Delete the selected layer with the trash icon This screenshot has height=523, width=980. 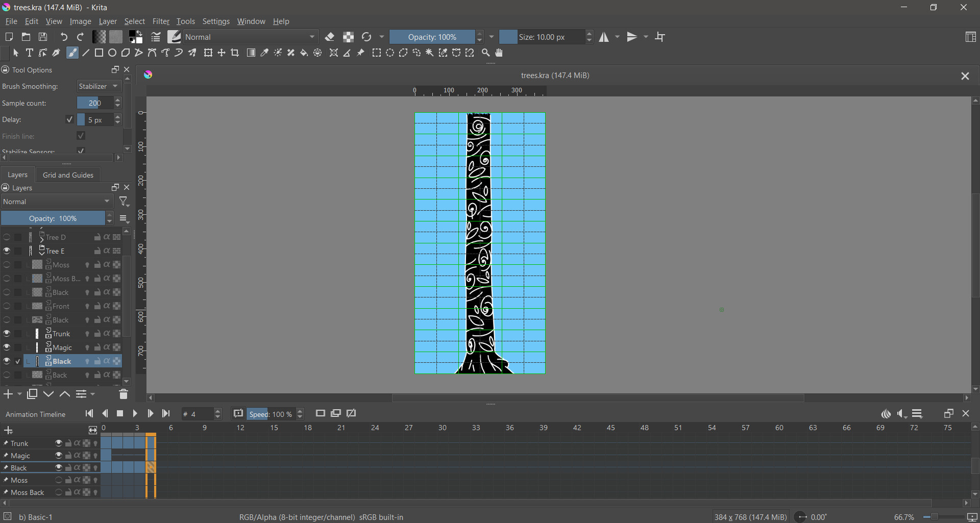point(123,394)
